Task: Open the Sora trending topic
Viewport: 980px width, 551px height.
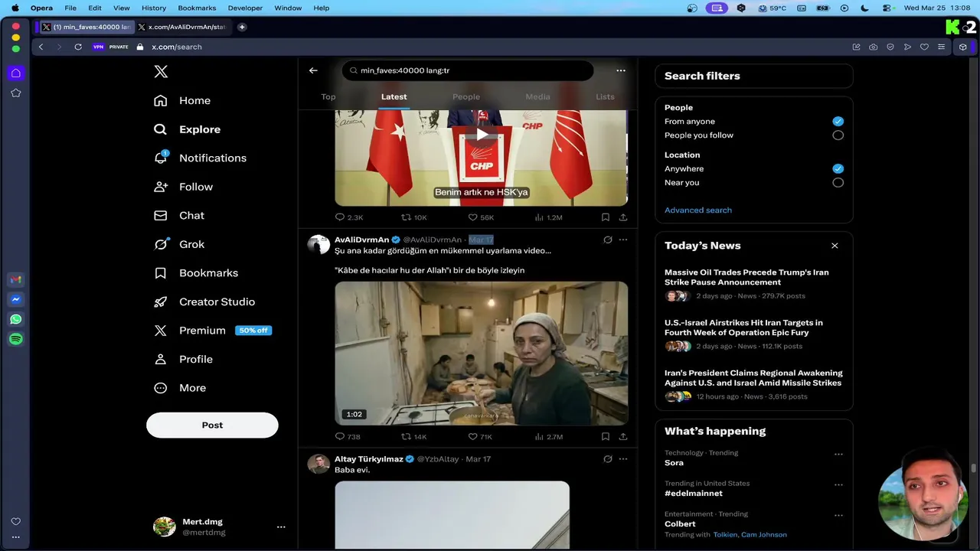Action: coord(674,462)
